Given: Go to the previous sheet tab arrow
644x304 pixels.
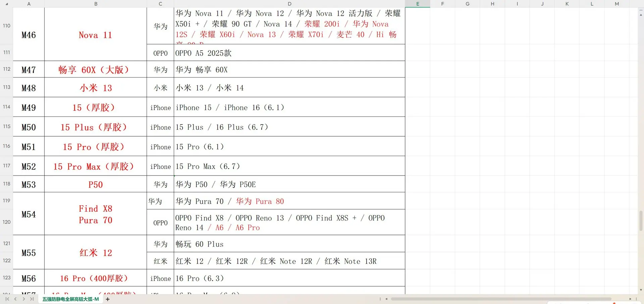Looking at the screenshot, I should [x=15, y=299].
